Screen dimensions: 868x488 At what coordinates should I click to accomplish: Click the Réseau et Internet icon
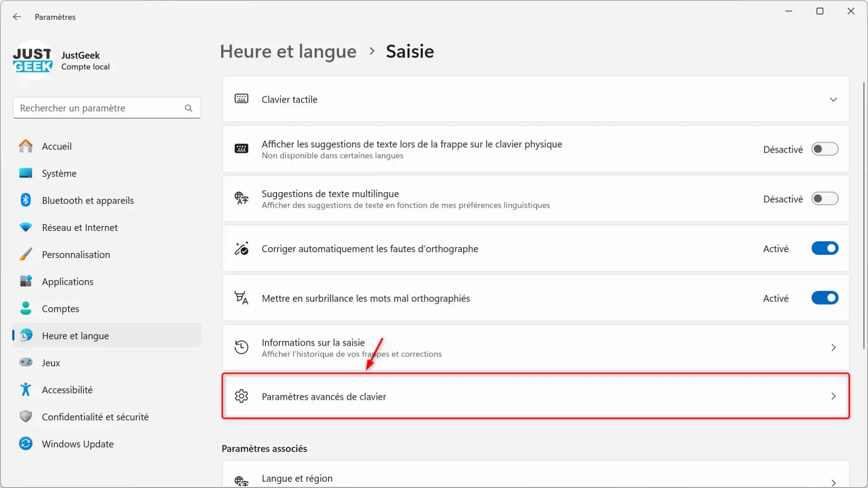click(25, 227)
